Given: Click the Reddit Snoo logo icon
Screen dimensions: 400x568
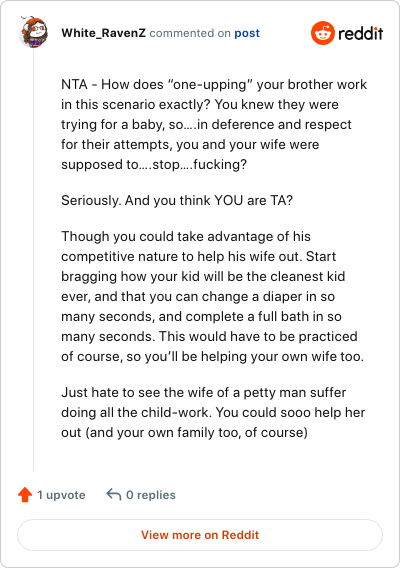Looking at the screenshot, I should point(322,33).
